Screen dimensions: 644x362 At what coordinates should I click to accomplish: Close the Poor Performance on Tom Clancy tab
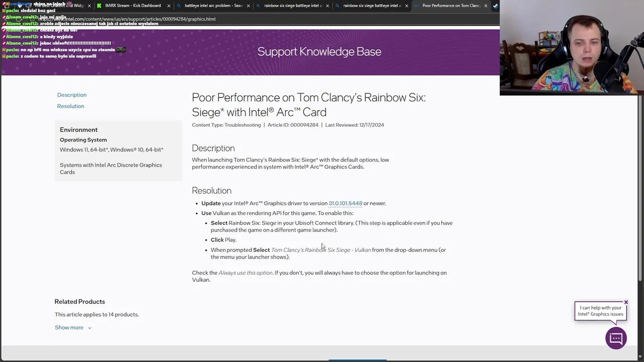click(x=486, y=6)
